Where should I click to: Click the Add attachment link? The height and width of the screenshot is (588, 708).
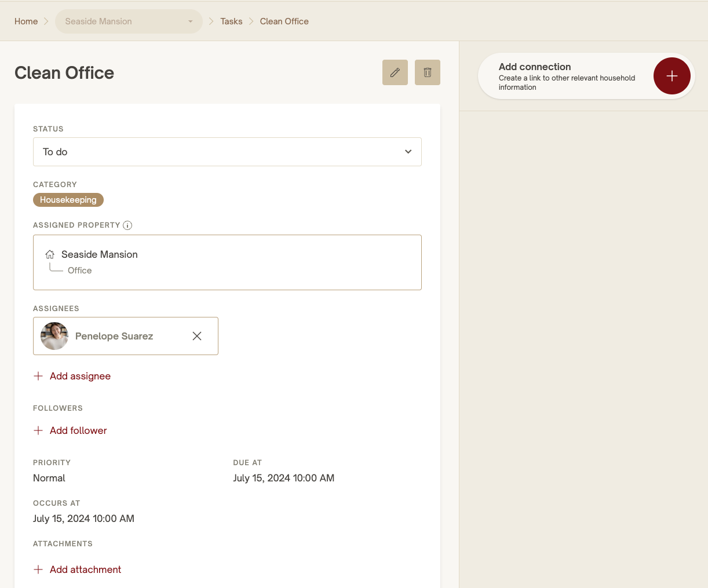pyautogui.click(x=85, y=569)
